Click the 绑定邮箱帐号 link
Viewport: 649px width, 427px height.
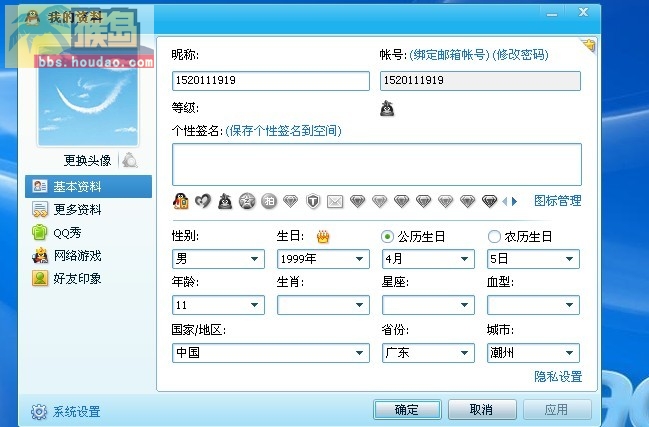click(449, 55)
